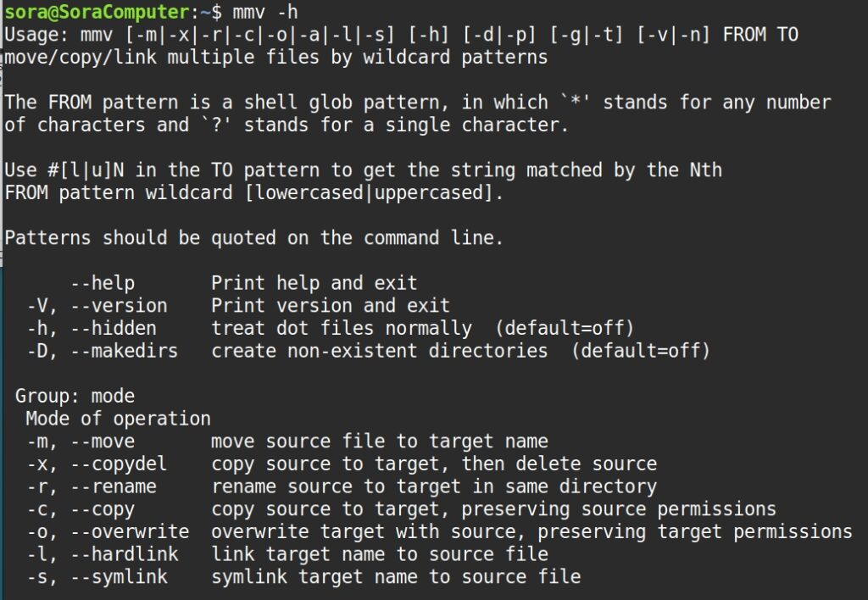This screenshot has height=600, width=868.
Task: Click the "Mode of operation" line
Action: tap(118, 419)
